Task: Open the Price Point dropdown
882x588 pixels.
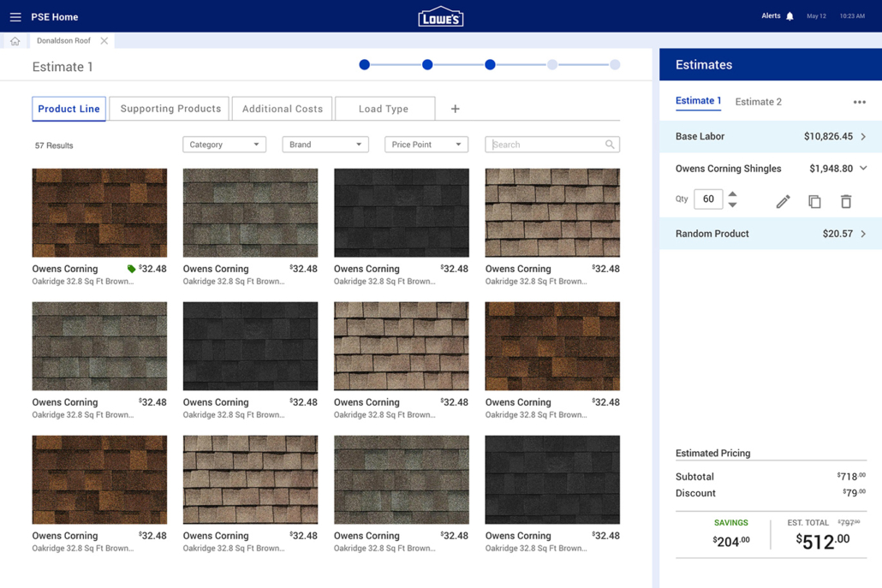Action: click(x=426, y=145)
